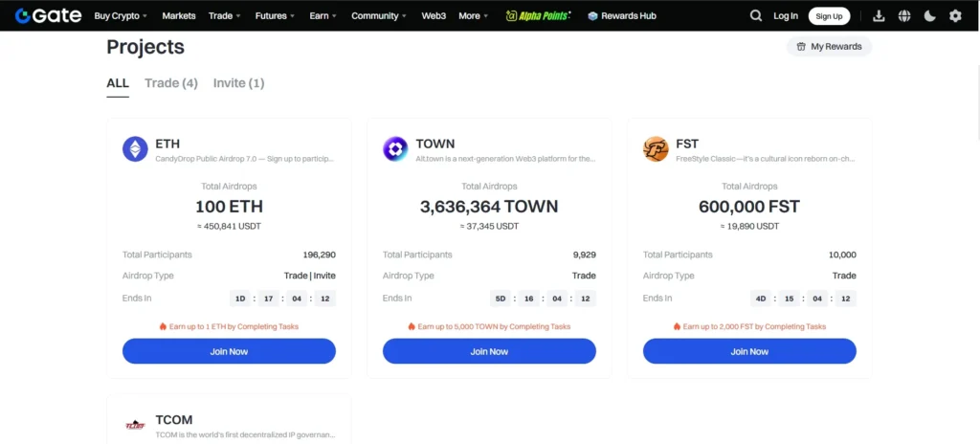Click the FST card title
Image resolution: width=980 pixels, height=444 pixels.
[687, 144]
